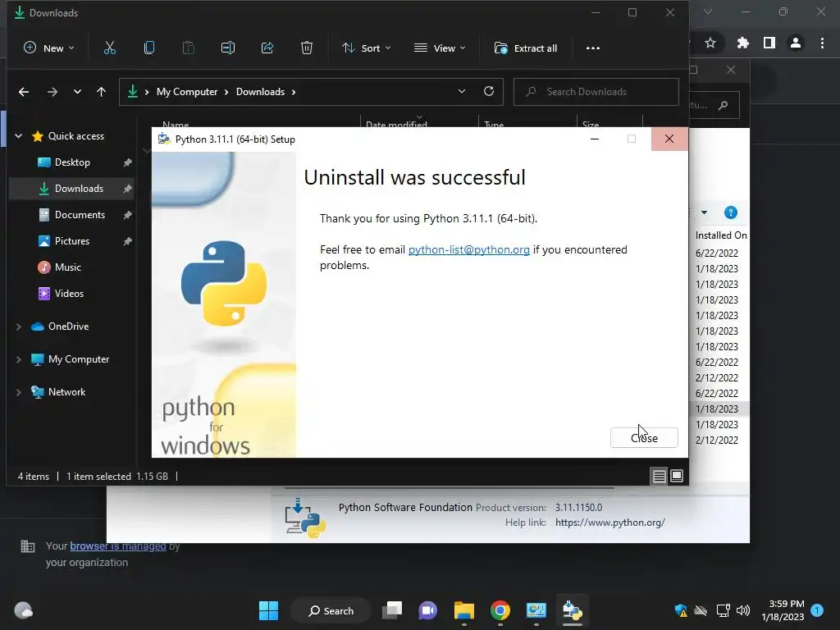This screenshot has height=630, width=840.
Task: Click the Cut icon in Explorer toolbar
Action: click(x=110, y=48)
